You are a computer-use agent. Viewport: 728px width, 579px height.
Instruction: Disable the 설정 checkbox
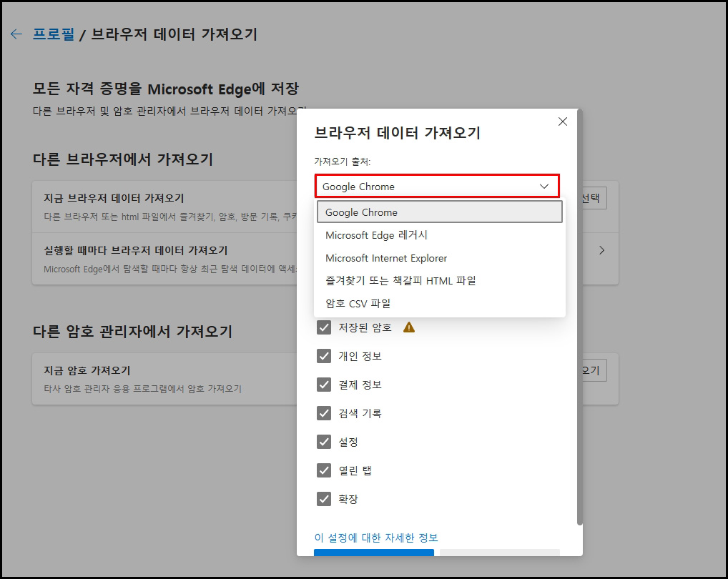point(324,442)
